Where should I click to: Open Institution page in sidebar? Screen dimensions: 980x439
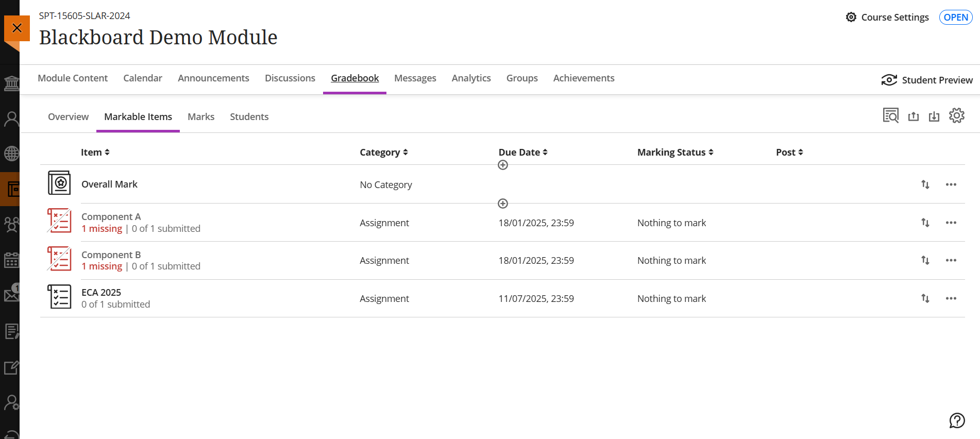[x=11, y=83]
